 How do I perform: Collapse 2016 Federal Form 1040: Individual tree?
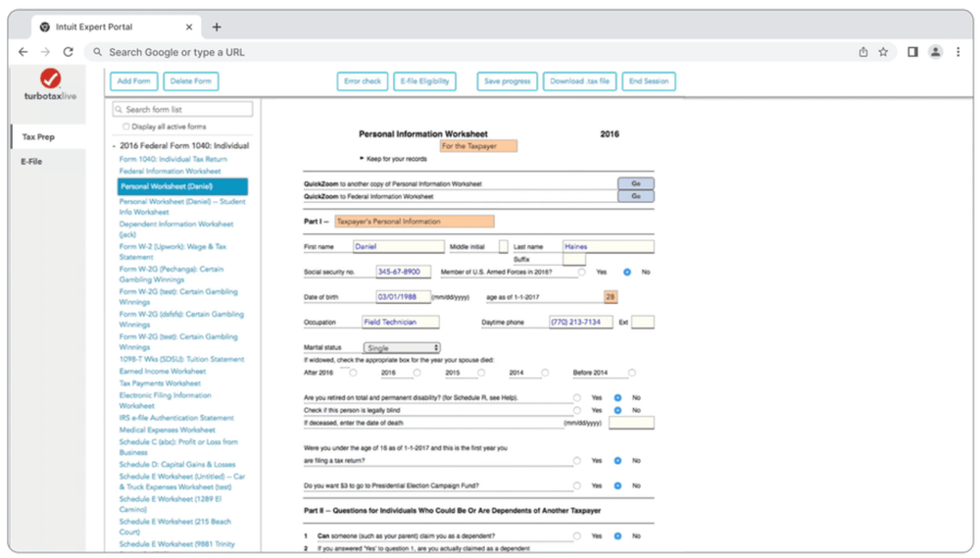[x=114, y=146]
